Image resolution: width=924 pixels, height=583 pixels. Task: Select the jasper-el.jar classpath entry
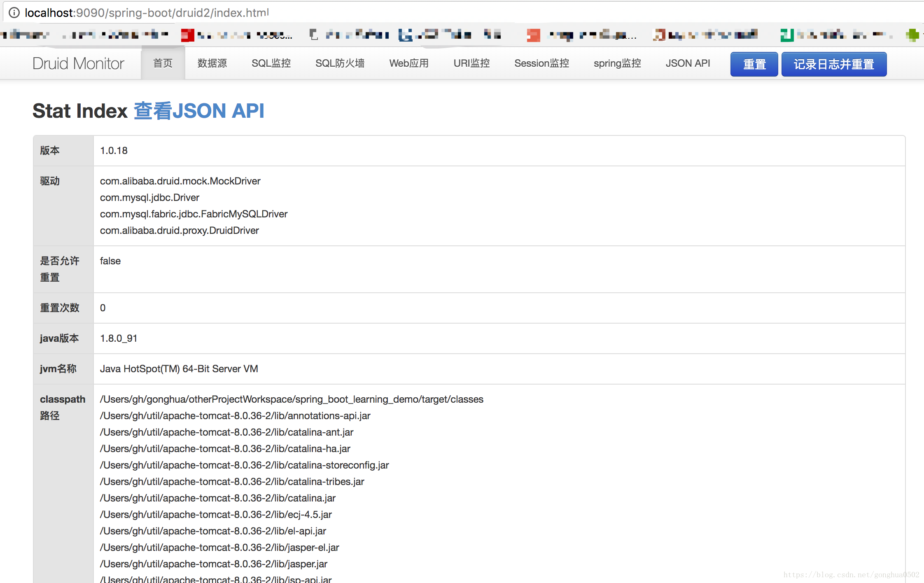(x=219, y=548)
